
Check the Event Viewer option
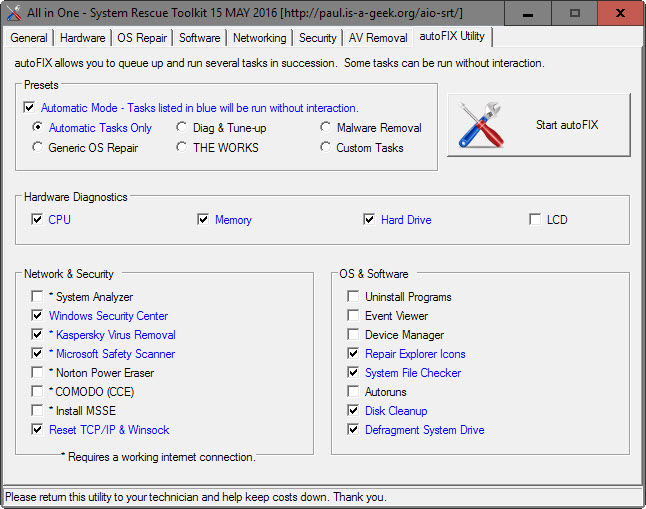pos(353,315)
